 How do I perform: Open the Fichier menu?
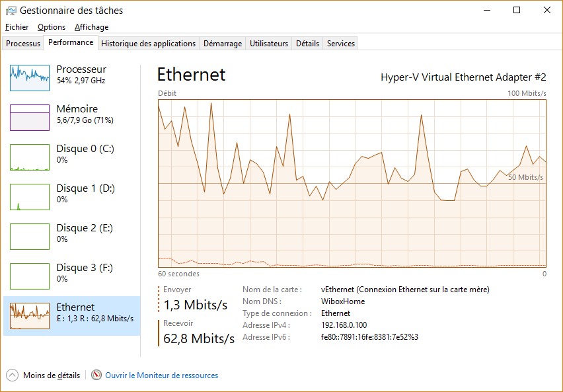(x=17, y=27)
